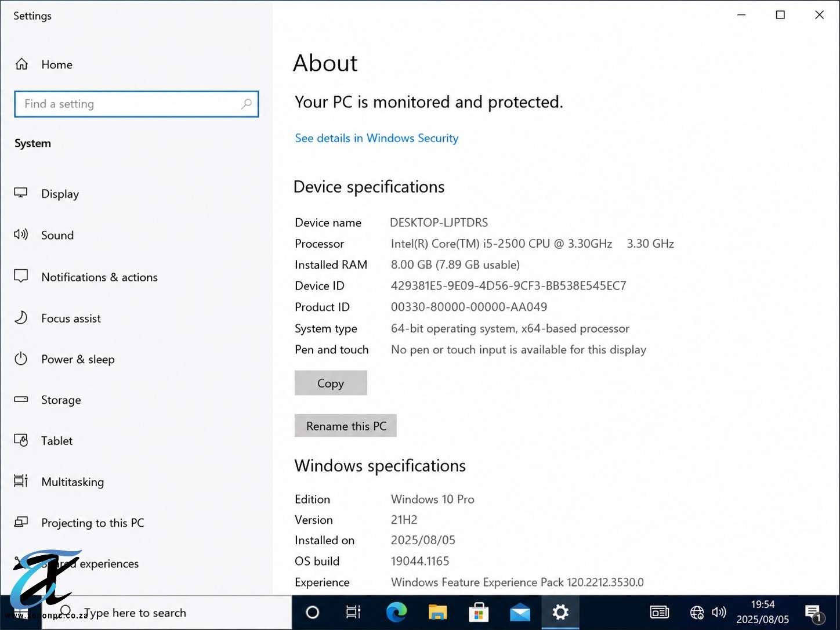
Task: Go to Notifications & actions
Action: 86,277
